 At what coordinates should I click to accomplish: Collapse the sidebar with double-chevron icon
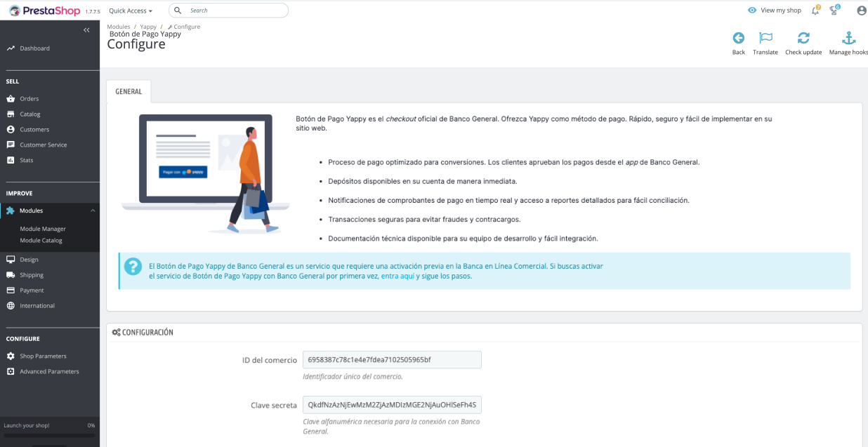(86, 30)
